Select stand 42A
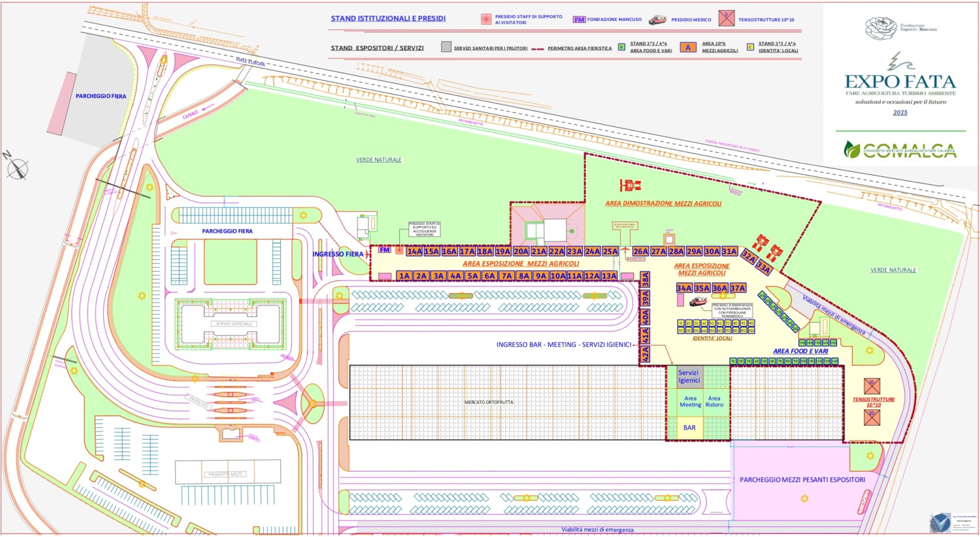Image resolution: width=980 pixels, height=537 pixels. pos(645,354)
